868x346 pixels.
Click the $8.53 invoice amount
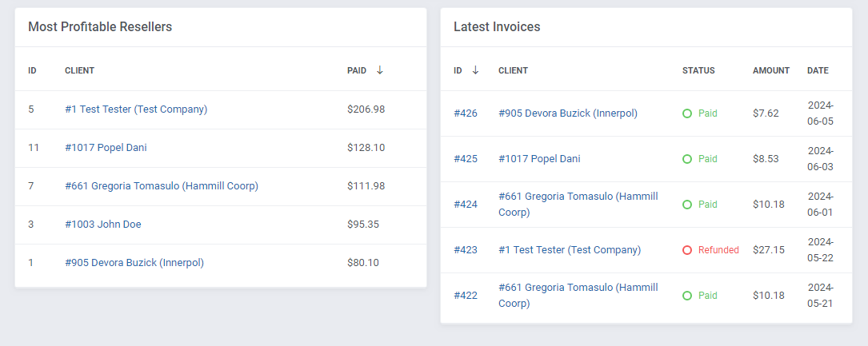click(x=766, y=159)
